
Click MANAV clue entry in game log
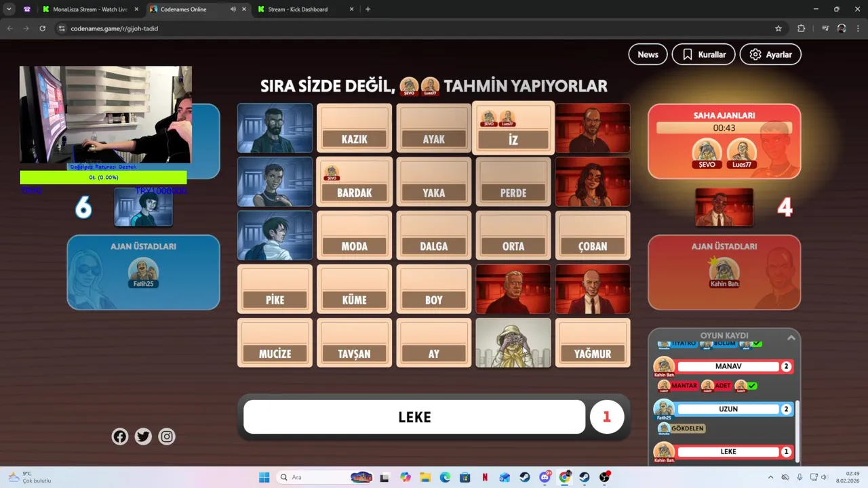[x=728, y=367]
